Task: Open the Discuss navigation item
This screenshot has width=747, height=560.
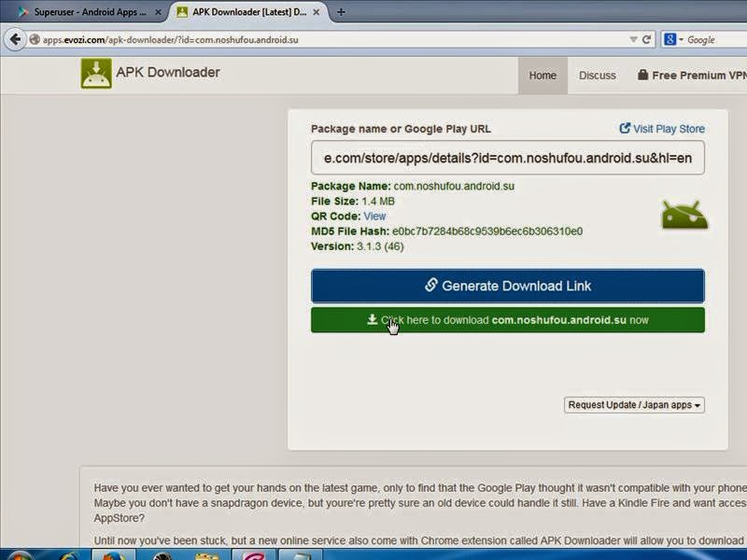Action: 597,76
